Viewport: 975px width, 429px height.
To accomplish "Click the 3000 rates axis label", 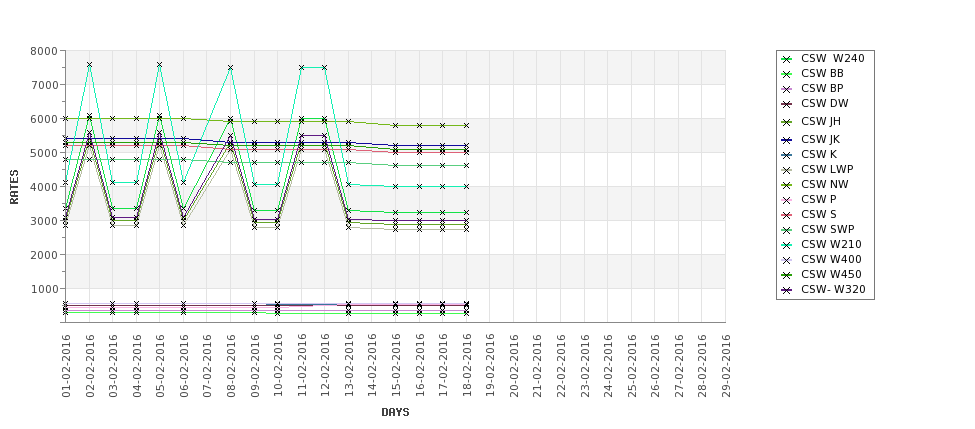I will pos(44,221).
